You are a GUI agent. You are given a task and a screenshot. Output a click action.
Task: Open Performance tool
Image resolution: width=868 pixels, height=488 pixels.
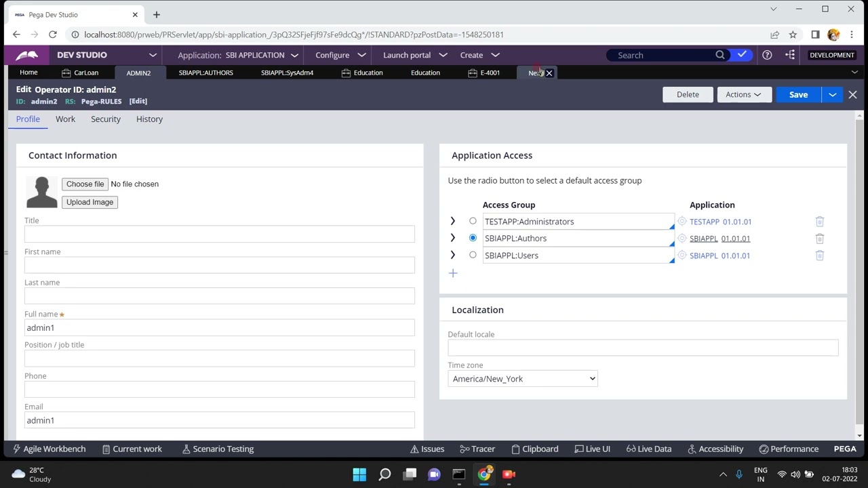tap(789, 449)
